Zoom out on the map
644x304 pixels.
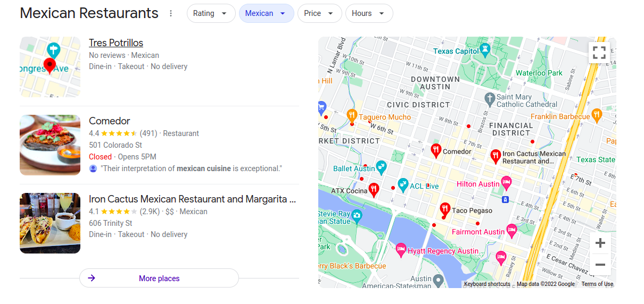600,265
